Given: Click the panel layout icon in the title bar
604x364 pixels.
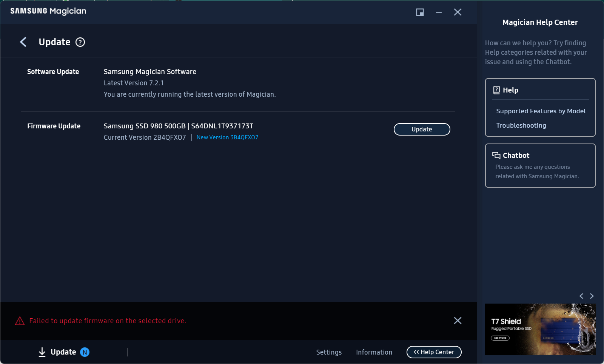Looking at the screenshot, I should pos(419,12).
